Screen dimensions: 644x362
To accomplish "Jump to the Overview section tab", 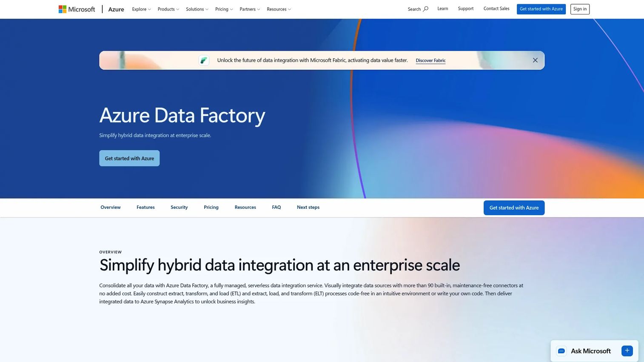I will click(111, 208).
